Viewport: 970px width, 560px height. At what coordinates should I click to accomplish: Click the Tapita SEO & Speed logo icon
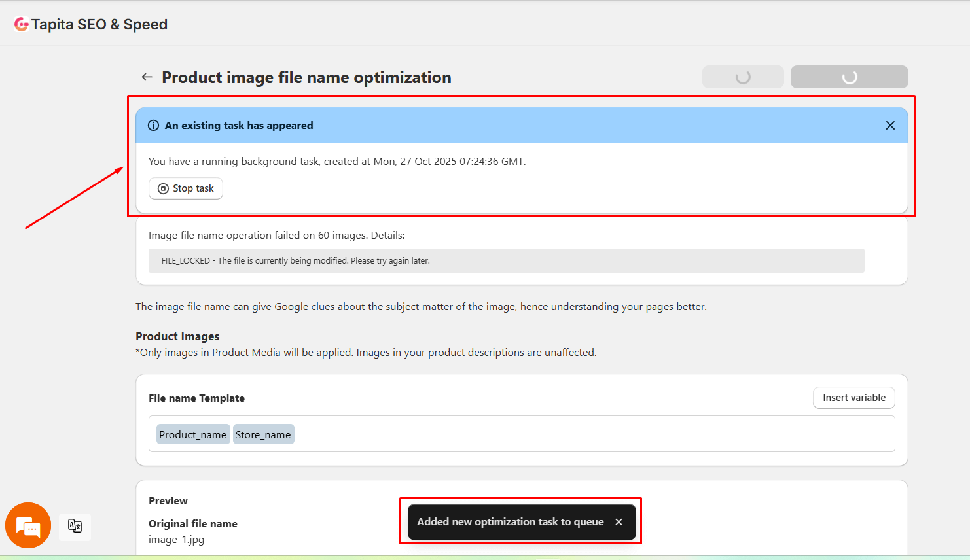22,24
